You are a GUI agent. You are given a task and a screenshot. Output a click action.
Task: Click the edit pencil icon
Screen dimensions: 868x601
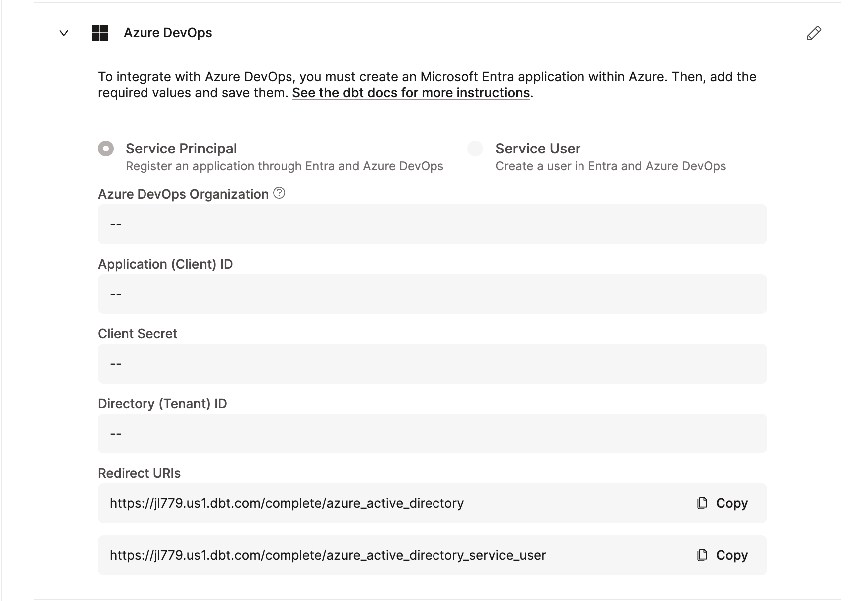pyautogui.click(x=814, y=33)
